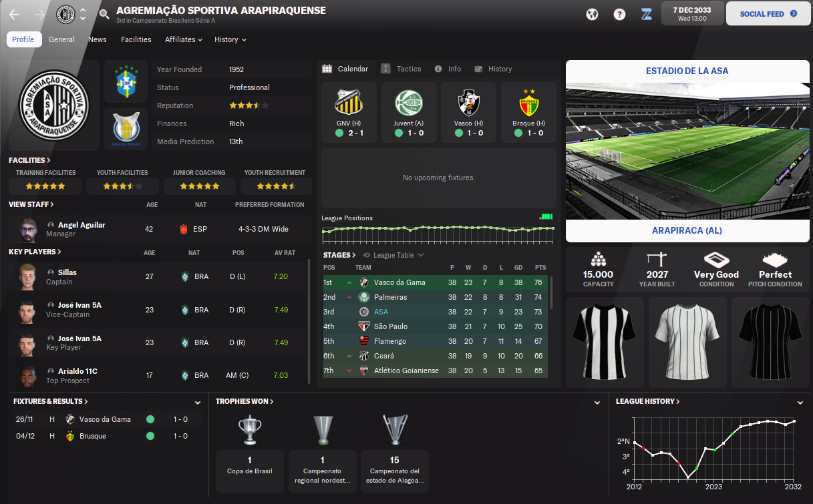
Task: Collapse the Trophies Won panel chevron
Action: coord(597,403)
